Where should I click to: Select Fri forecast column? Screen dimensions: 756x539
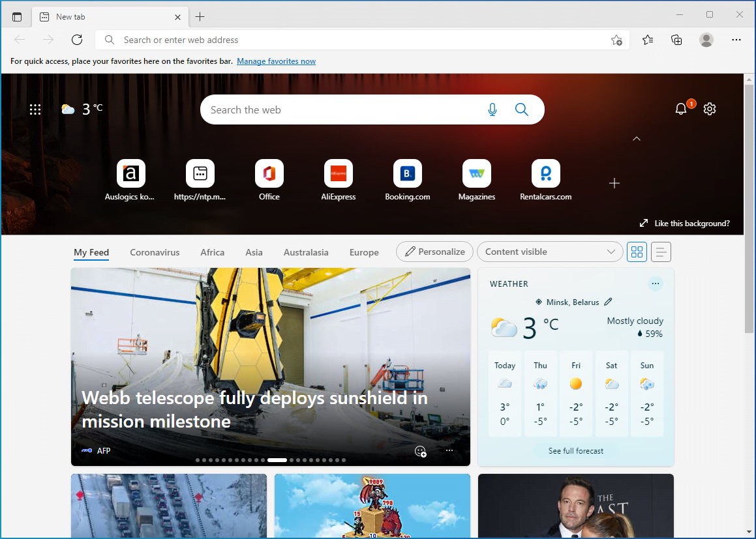tap(576, 394)
